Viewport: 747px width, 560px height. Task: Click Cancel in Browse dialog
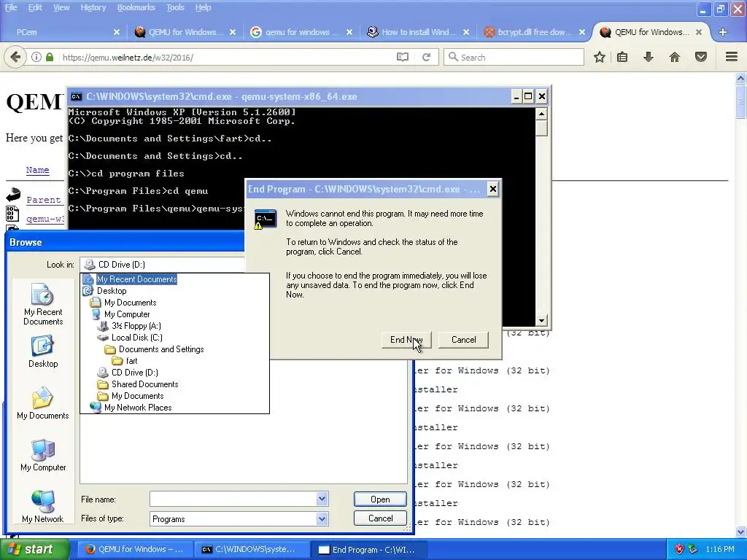click(380, 518)
